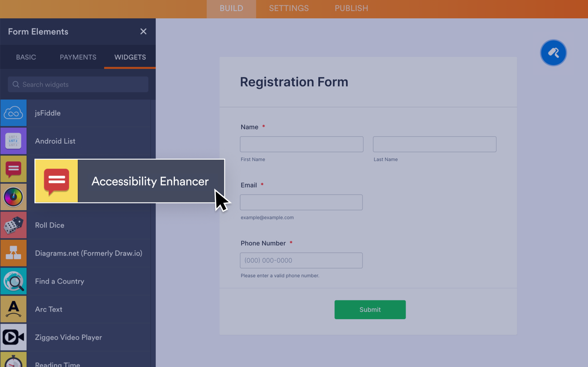Image resolution: width=588 pixels, height=367 pixels.
Task: Select the color wheel widget icon
Action: 13,197
